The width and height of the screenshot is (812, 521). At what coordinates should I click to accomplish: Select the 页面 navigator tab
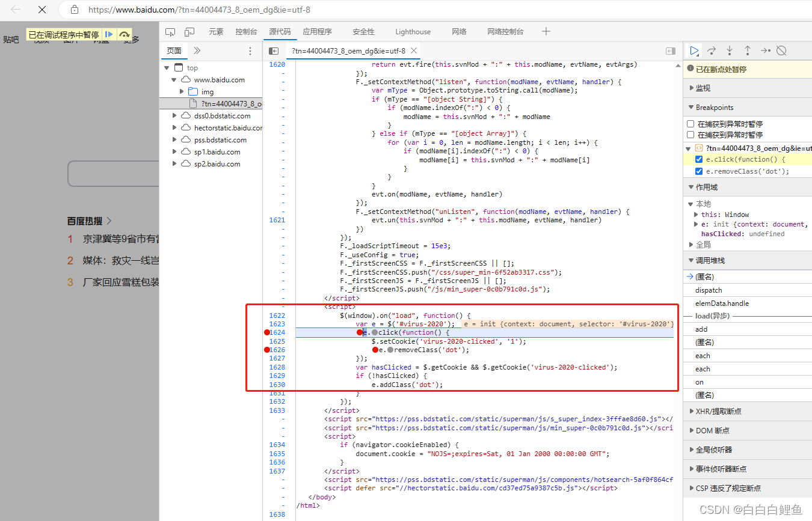[174, 51]
